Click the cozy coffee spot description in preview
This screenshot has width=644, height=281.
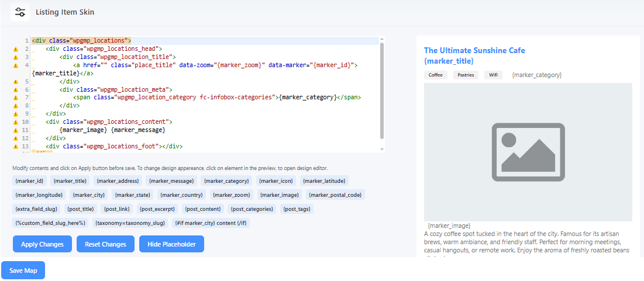(x=526, y=242)
